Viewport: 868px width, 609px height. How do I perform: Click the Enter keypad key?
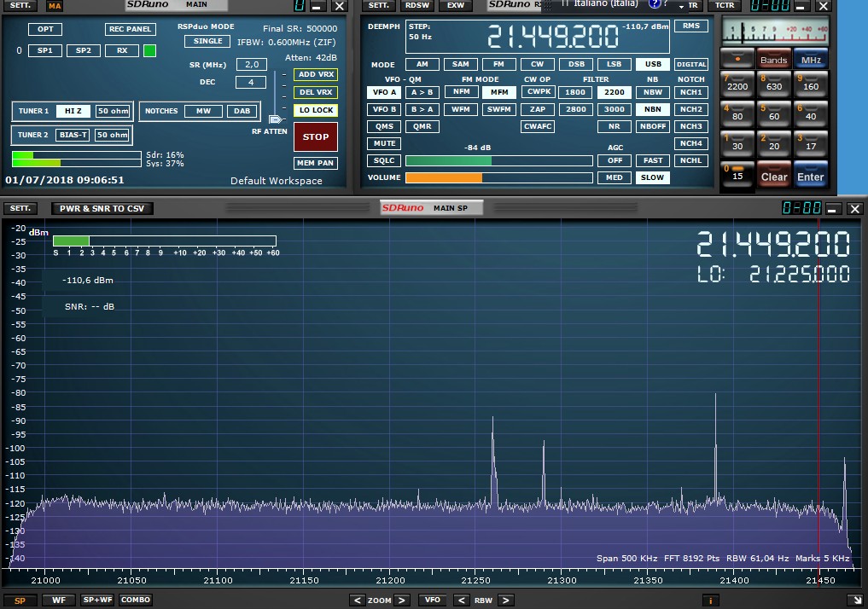[x=811, y=176]
